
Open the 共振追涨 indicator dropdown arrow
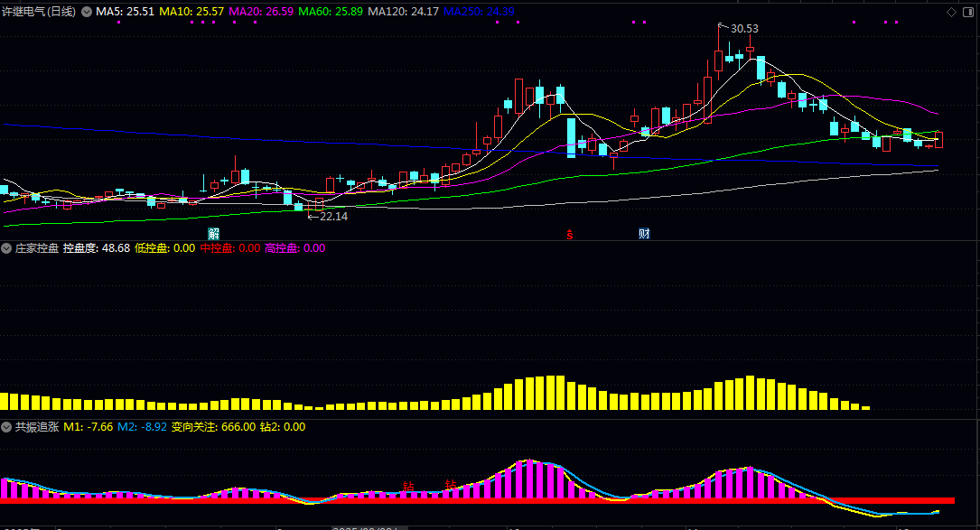click(7, 427)
